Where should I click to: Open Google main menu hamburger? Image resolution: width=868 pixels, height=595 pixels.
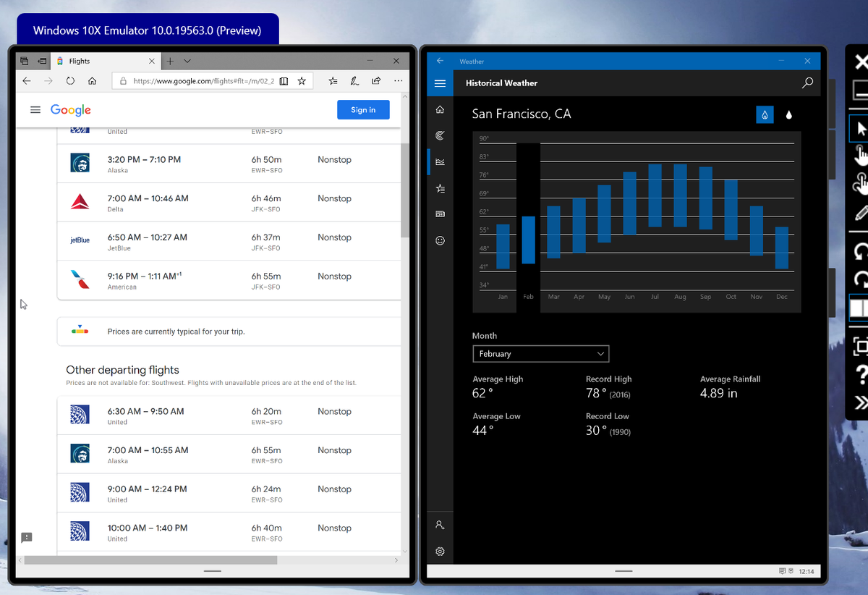click(35, 110)
